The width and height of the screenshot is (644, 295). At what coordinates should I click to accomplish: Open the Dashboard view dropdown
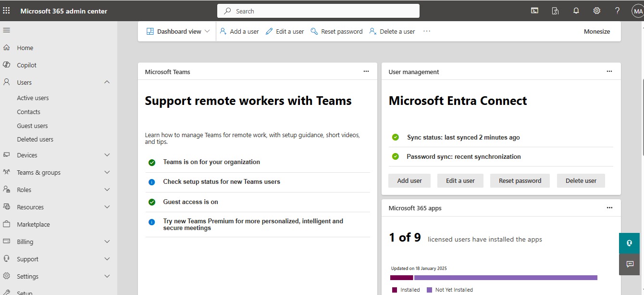[x=178, y=31]
